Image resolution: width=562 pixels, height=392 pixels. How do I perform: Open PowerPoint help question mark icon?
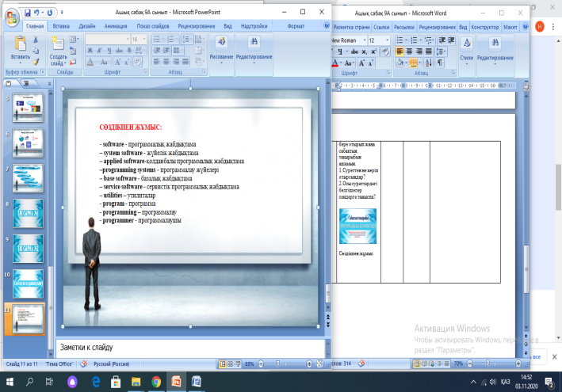[x=327, y=25]
